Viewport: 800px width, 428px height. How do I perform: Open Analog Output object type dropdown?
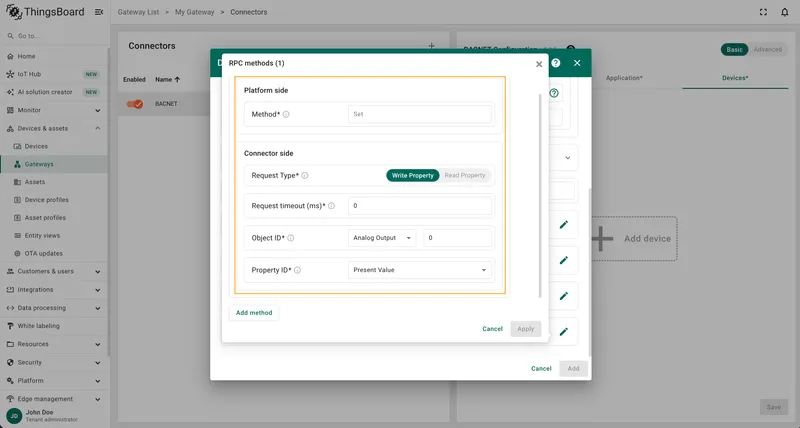382,238
